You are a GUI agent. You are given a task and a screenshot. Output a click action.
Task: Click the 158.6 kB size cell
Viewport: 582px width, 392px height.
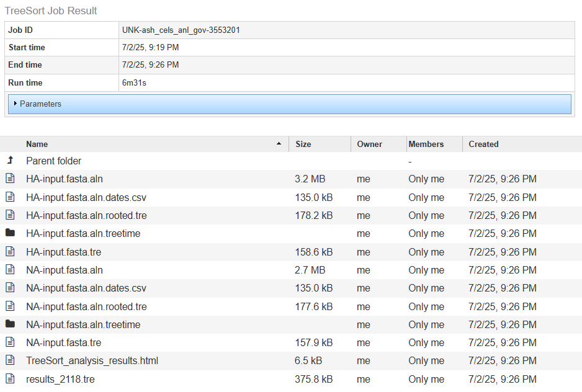tap(313, 252)
